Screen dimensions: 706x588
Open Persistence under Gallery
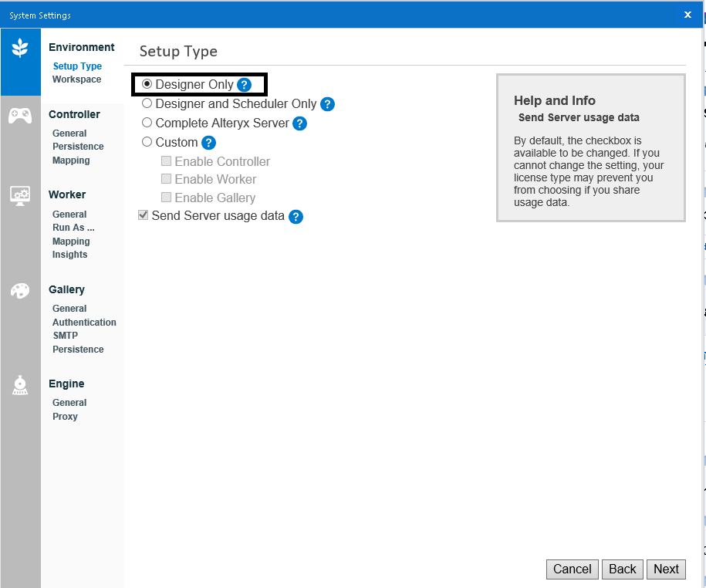[x=78, y=350]
